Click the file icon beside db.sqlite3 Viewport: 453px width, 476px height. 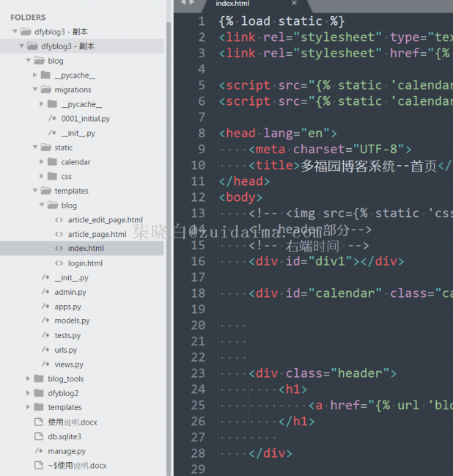coord(39,436)
